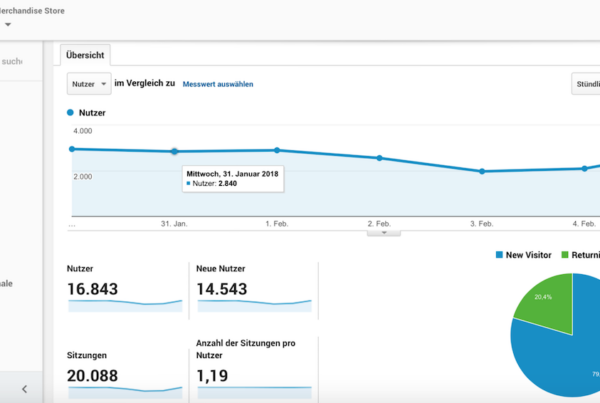The width and height of the screenshot is (600, 403).
Task: Click the 1. Feb. data point on chart
Action: 277,150
